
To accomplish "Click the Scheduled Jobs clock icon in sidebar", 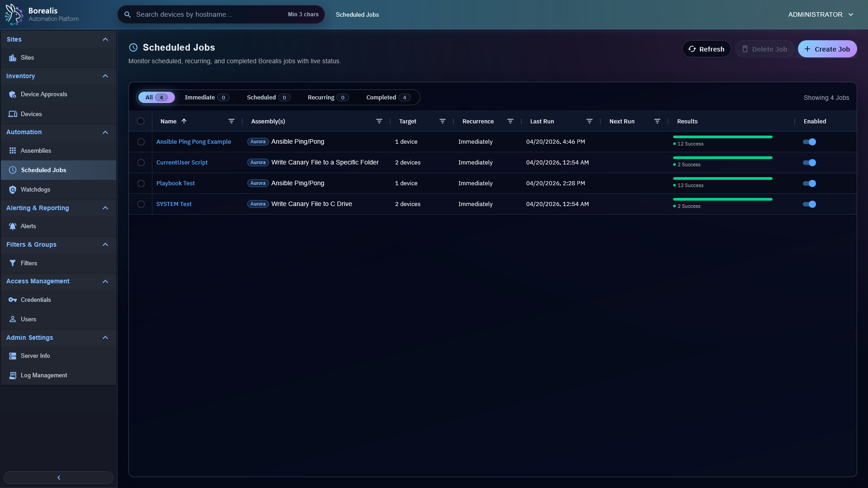I will [x=13, y=170].
